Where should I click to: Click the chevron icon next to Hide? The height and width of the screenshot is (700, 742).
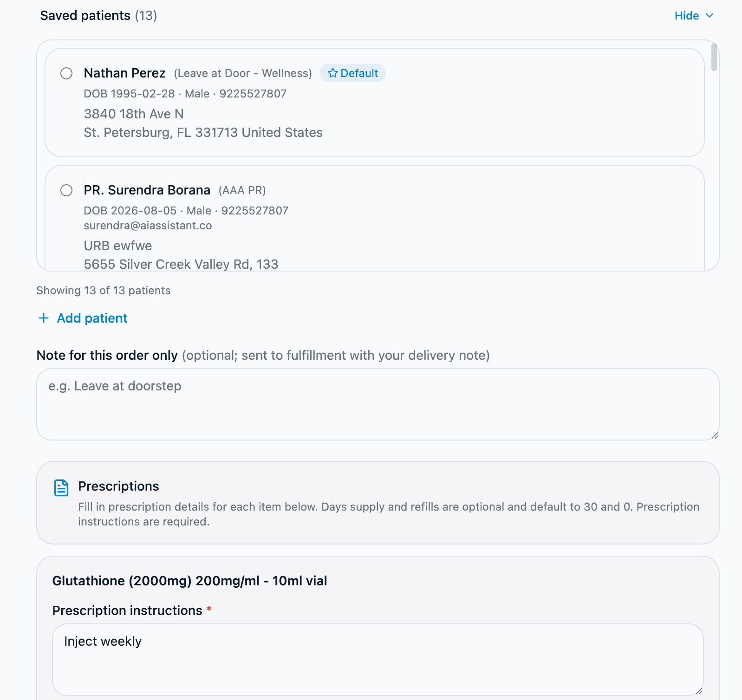709,16
